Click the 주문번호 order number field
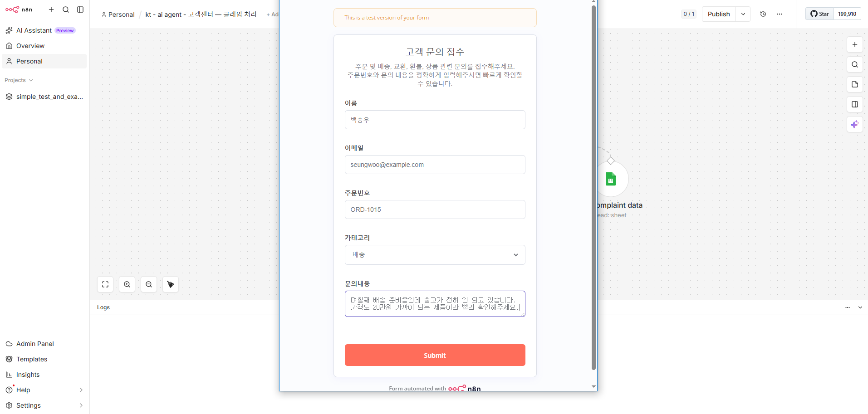This screenshot has width=868, height=414. [x=435, y=209]
